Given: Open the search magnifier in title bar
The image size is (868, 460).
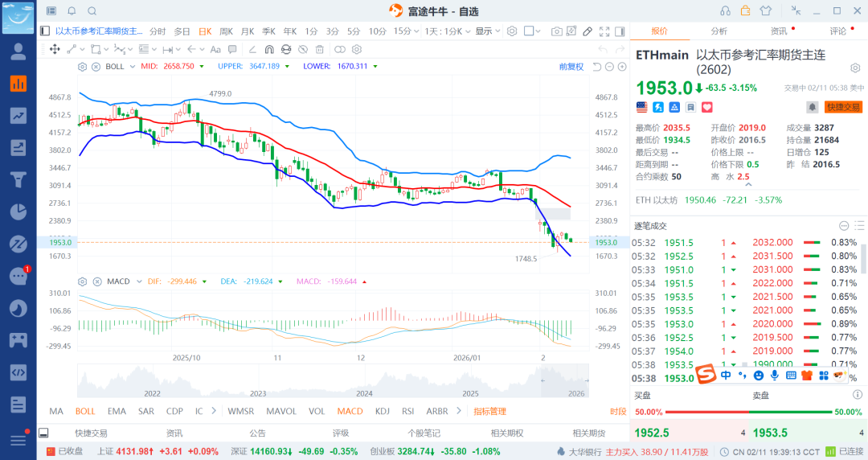Looking at the screenshot, I should 92,10.
